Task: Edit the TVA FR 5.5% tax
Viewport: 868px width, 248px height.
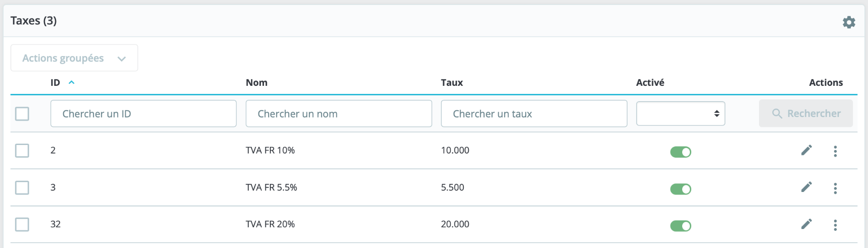Action: click(x=807, y=187)
